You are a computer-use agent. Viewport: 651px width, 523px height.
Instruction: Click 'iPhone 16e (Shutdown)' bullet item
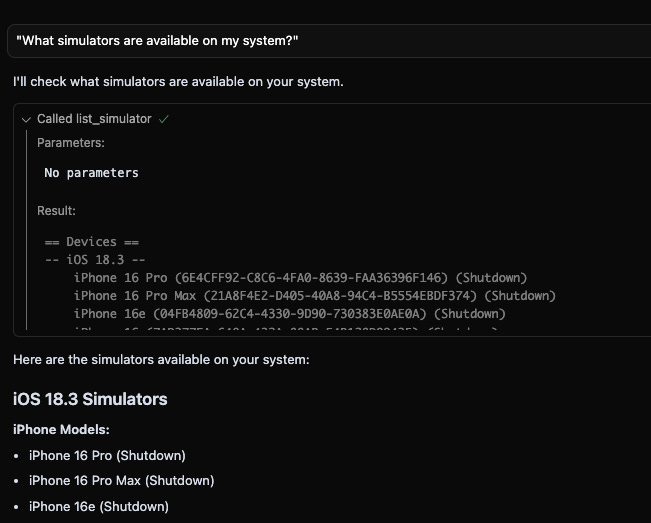[x=99, y=506]
